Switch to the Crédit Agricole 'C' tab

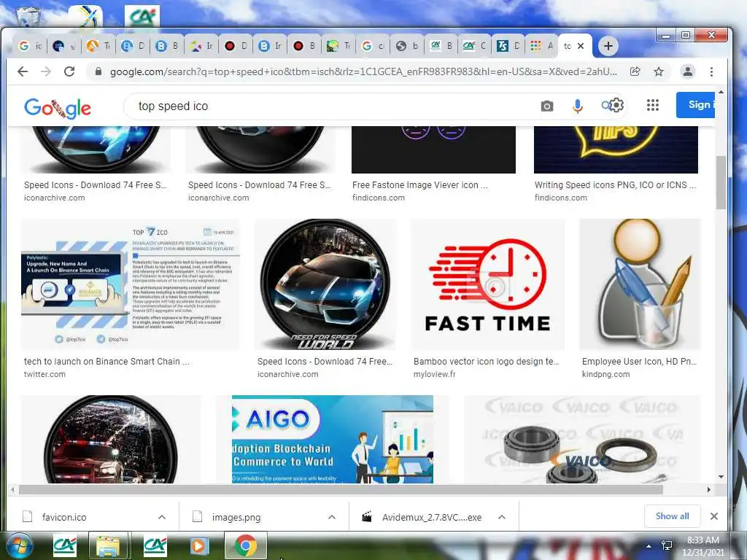pyautogui.click(x=474, y=46)
